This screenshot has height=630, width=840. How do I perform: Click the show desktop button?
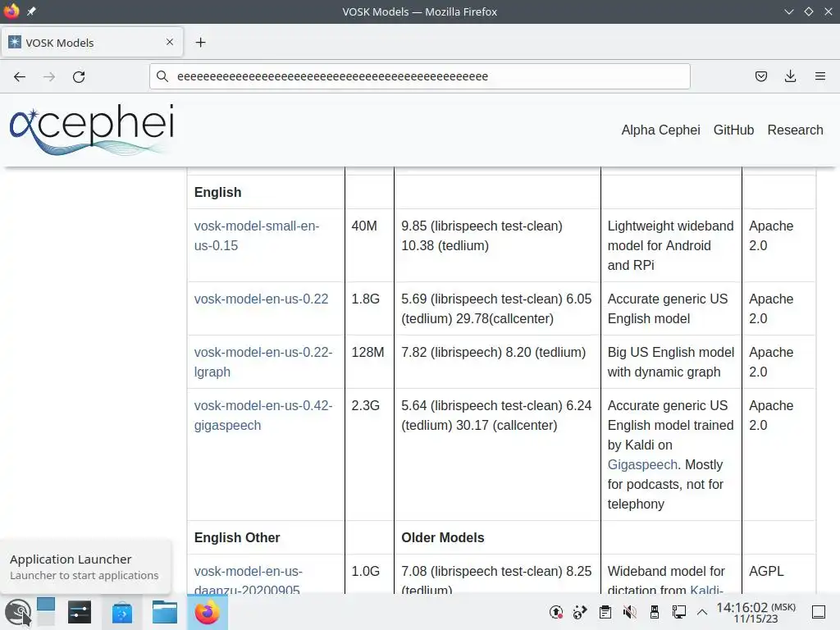819,612
